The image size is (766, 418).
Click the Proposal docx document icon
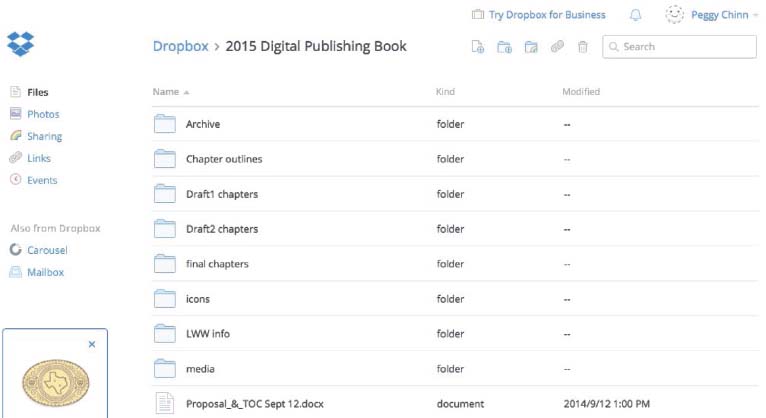point(165,403)
